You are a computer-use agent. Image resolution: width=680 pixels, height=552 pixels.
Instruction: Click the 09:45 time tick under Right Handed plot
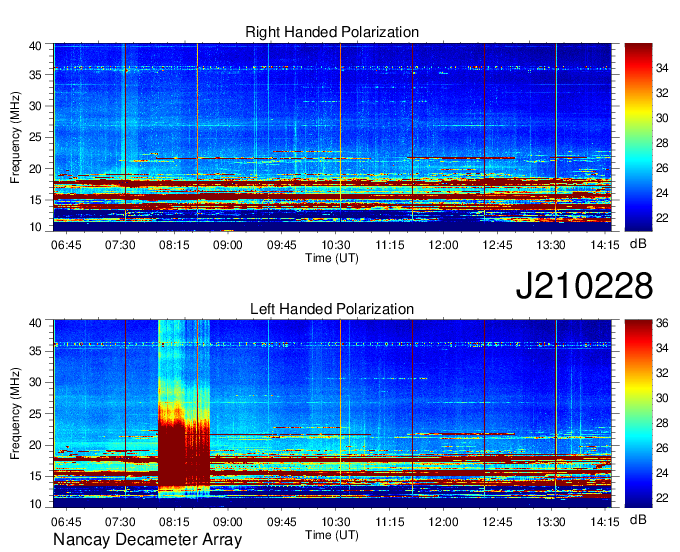coord(281,245)
